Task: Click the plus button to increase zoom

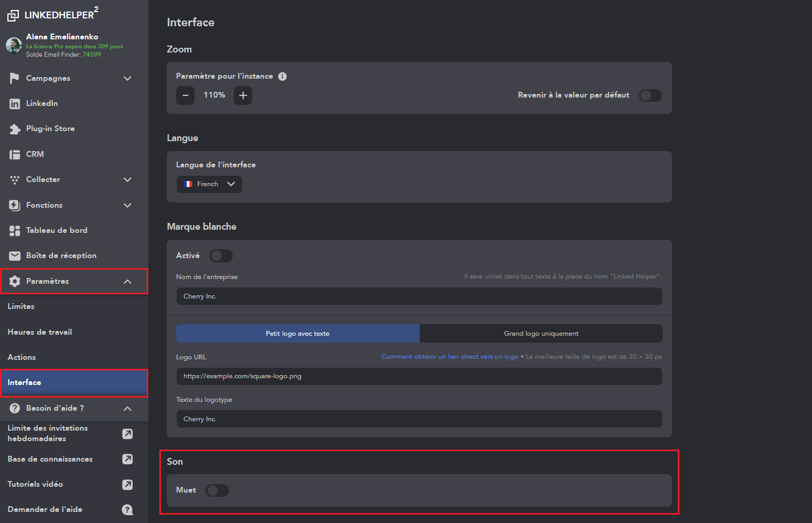Action: [x=243, y=95]
